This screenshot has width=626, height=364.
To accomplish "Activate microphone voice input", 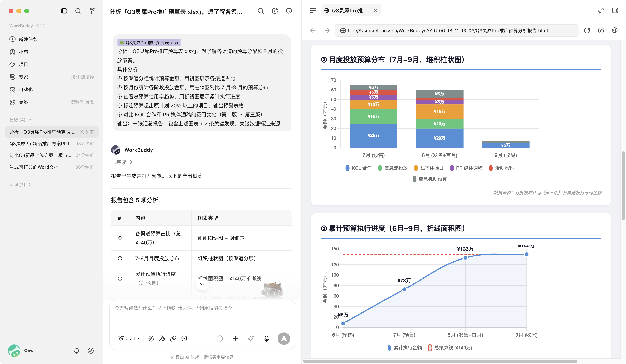I will 266,338.
